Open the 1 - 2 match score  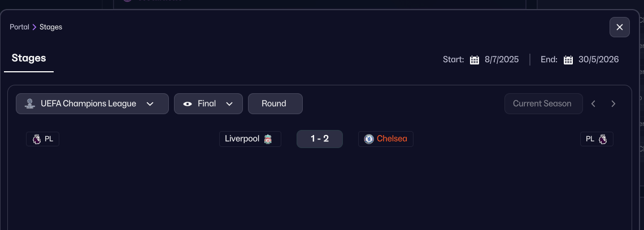(320, 139)
